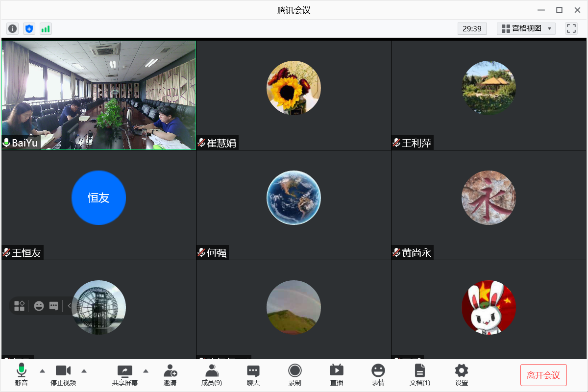Open grid view (宫格视图) dropdown
This screenshot has height=392, width=588.
(526, 28)
